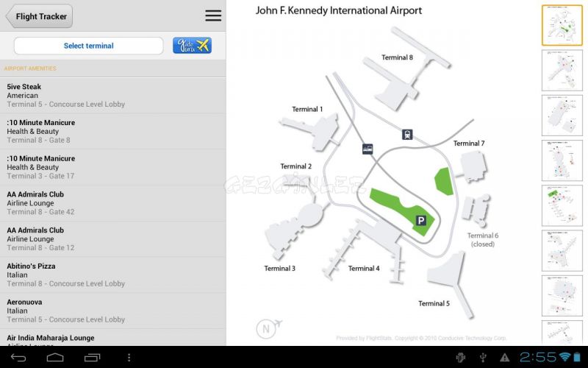588x368 pixels.
Task: Tap the Wi-Fi signal status icon
Action: point(564,357)
